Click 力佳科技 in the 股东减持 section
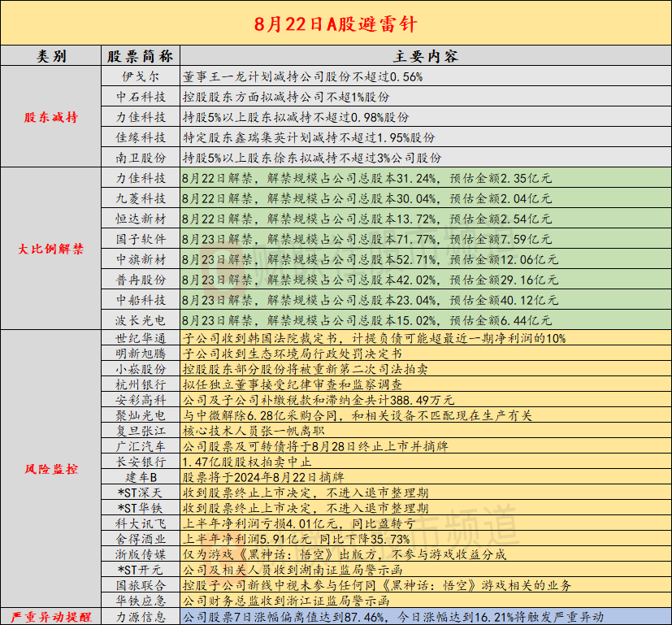672x625 pixels. [141, 117]
